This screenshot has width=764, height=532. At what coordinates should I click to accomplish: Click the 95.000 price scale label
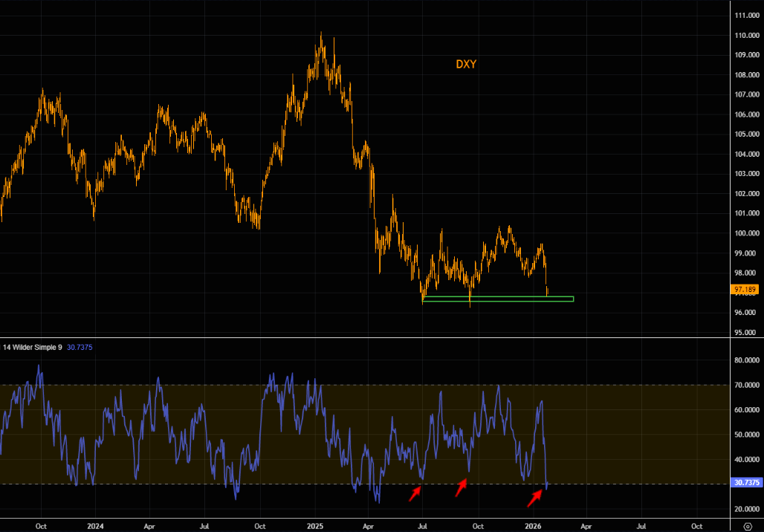tap(745, 332)
